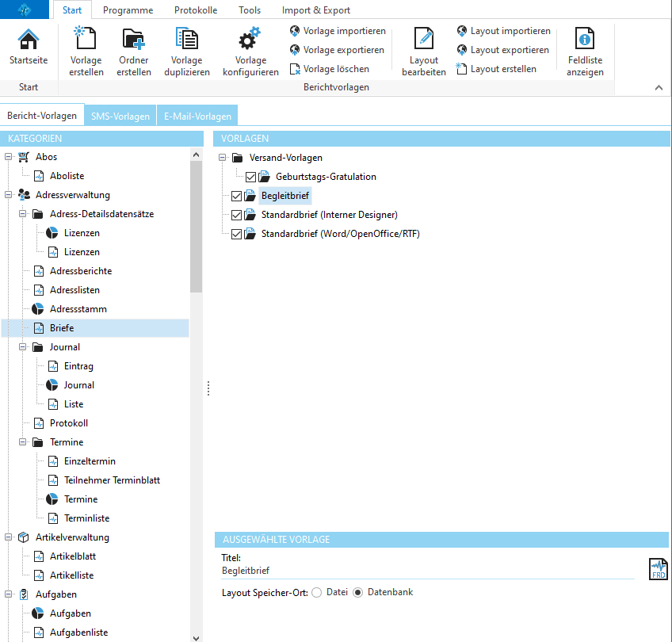Screen dimensions: 672x642
Task: Click the Titel input field
Action: pos(428,570)
